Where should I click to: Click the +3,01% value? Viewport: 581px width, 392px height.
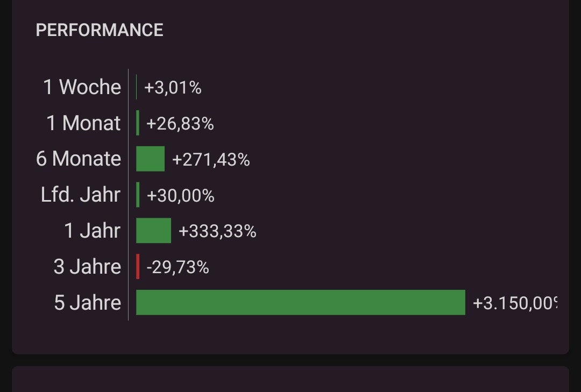click(173, 88)
